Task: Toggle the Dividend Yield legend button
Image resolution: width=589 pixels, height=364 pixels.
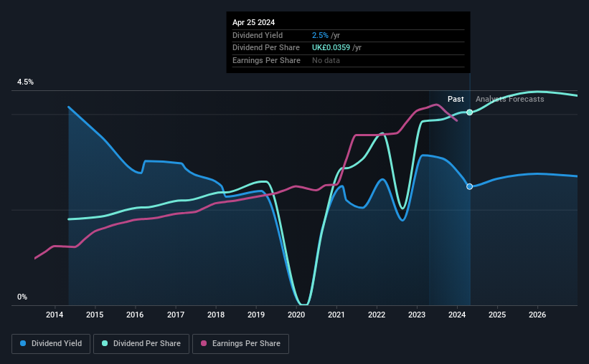Action: (x=51, y=344)
